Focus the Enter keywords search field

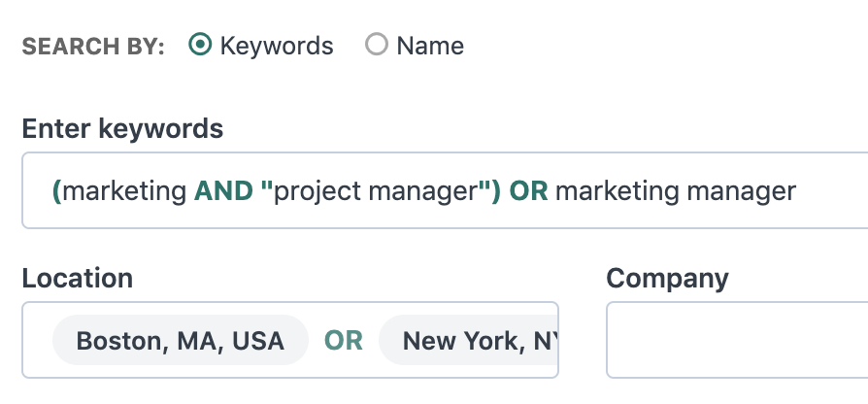[x=445, y=190]
